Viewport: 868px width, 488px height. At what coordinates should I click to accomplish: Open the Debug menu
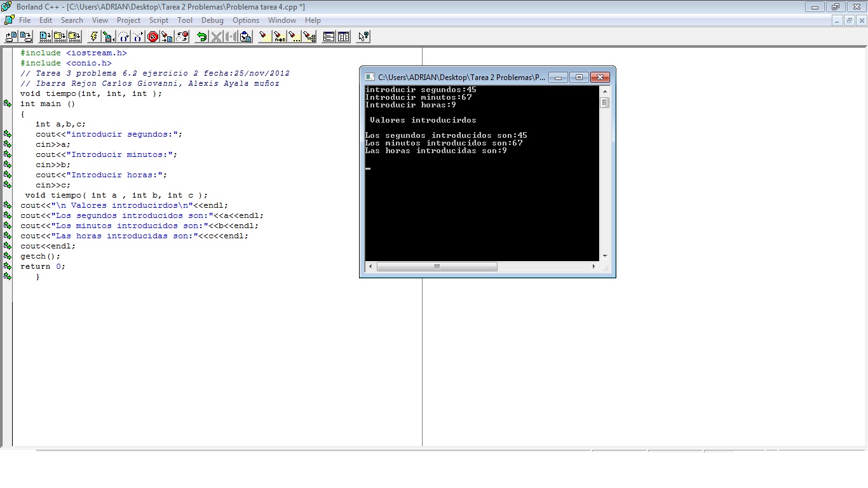coord(212,20)
